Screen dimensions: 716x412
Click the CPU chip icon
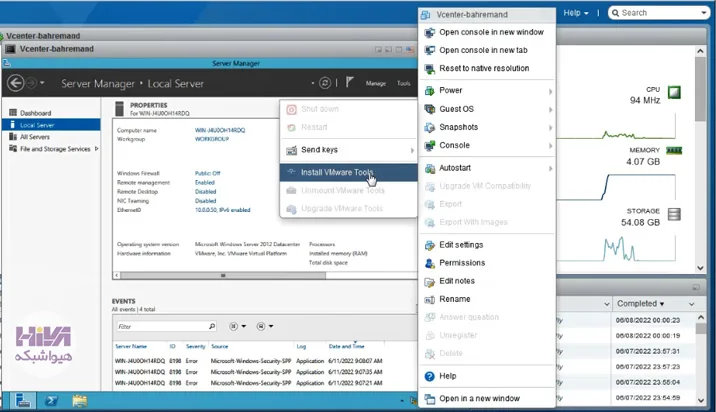[x=674, y=92]
